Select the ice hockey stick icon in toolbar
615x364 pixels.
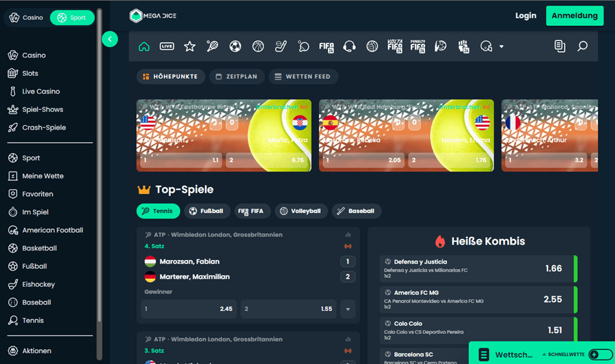280,46
